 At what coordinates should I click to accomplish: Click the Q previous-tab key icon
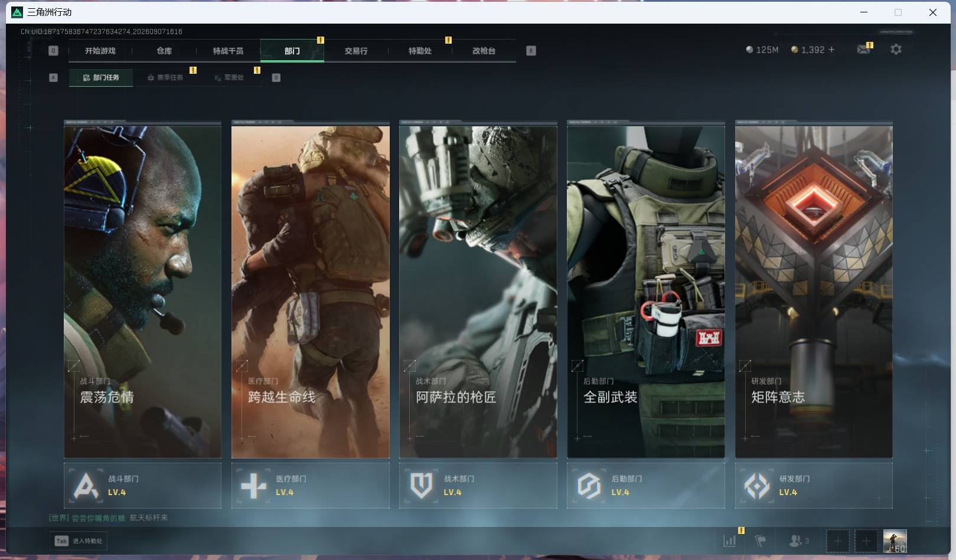(53, 51)
